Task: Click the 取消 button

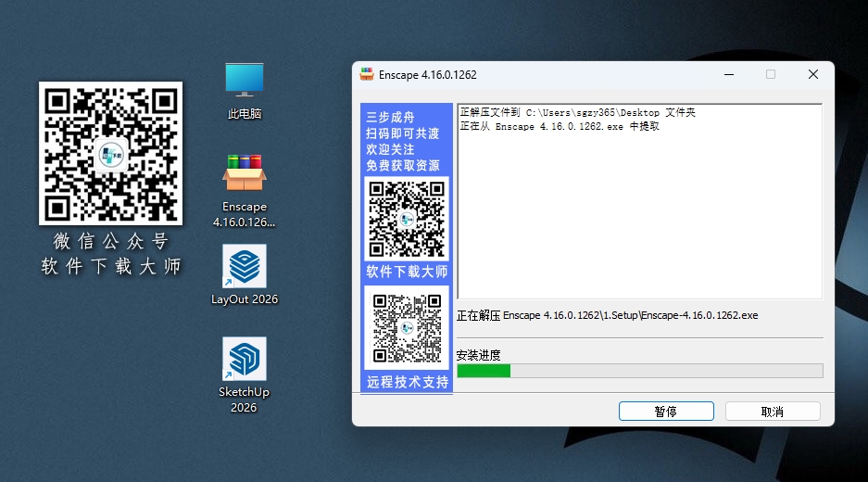Action: pyautogui.click(x=773, y=412)
